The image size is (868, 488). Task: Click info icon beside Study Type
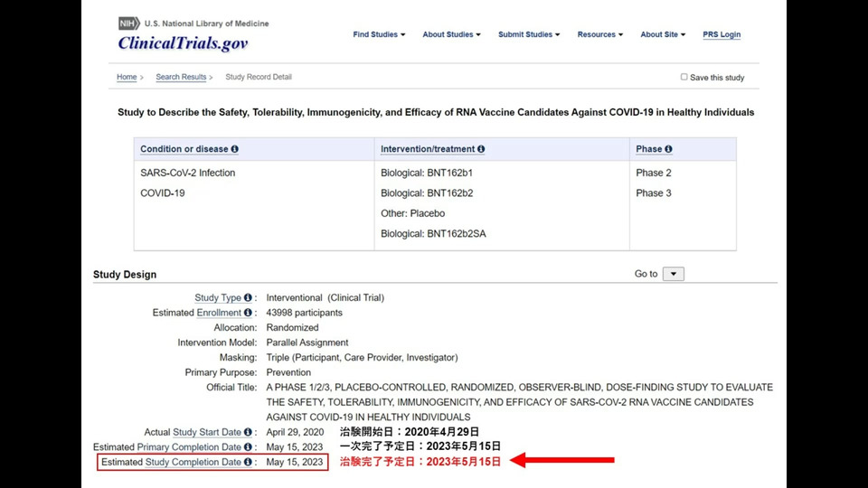[248, 297]
